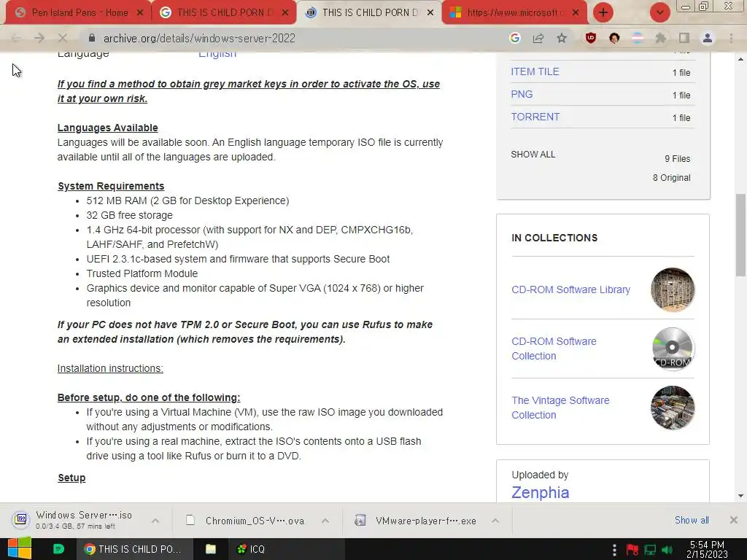Open a new tab with the plus button
This screenshot has width=747, height=560.
[603, 12]
